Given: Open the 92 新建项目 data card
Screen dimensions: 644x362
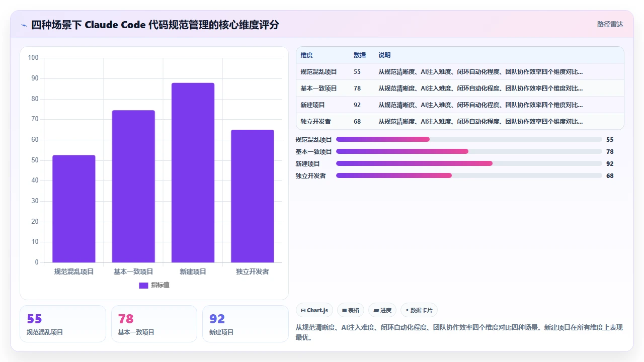Looking at the screenshot, I should point(245,324).
